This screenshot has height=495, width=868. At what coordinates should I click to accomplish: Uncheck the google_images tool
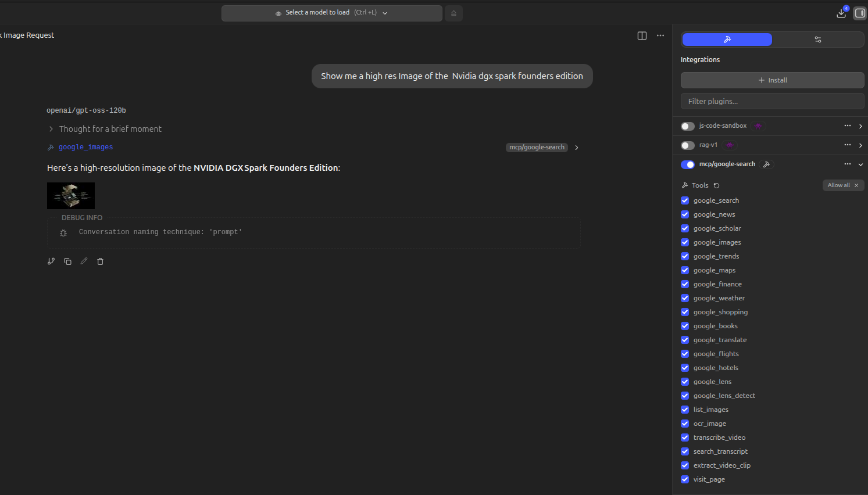pyautogui.click(x=685, y=242)
